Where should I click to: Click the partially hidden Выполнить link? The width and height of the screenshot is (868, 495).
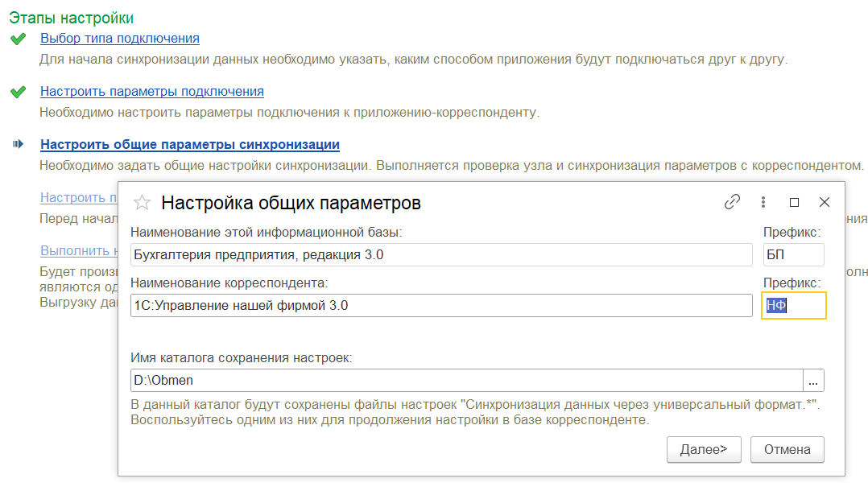coord(78,251)
